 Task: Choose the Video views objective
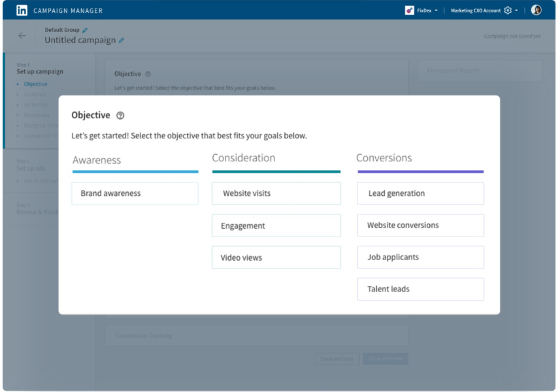pyautogui.click(x=276, y=257)
